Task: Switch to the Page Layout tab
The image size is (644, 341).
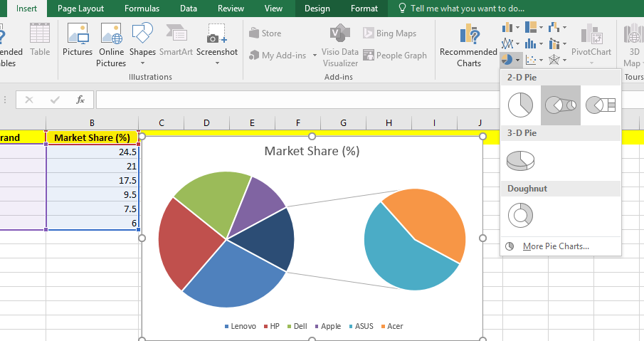Action: coord(80,9)
